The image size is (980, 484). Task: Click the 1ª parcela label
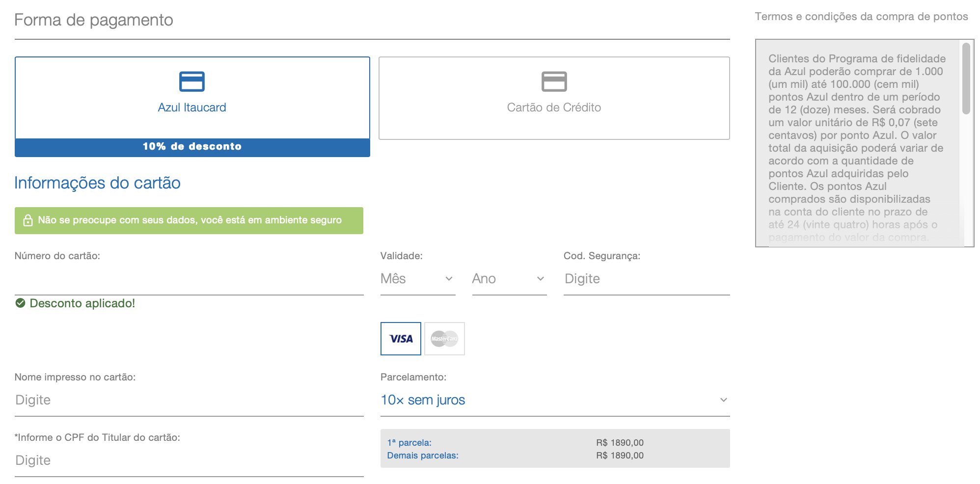409,443
